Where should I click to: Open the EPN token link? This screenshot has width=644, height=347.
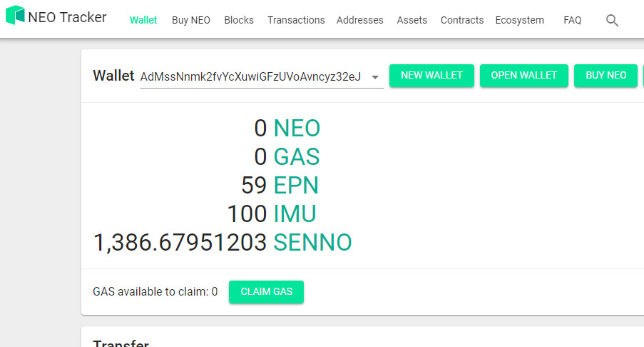296,186
